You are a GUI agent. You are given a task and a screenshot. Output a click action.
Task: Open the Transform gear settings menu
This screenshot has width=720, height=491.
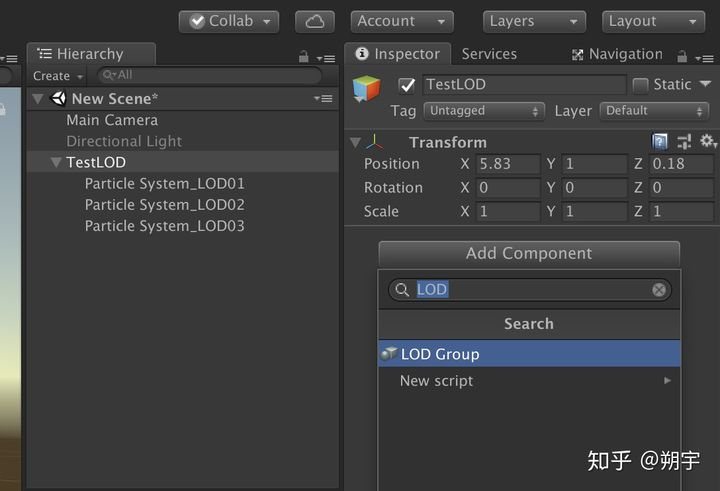point(708,141)
